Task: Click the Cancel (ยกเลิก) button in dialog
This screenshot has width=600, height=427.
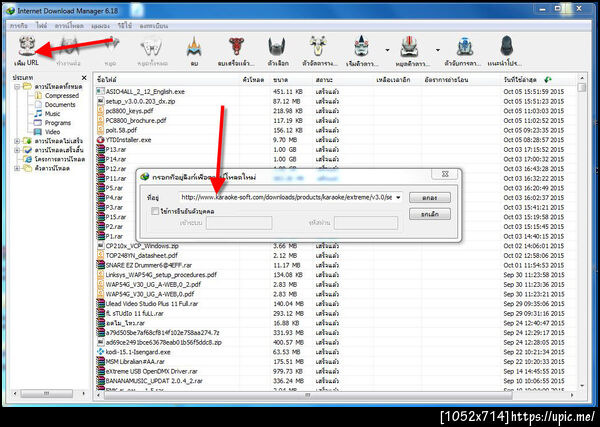Action: pos(430,214)
